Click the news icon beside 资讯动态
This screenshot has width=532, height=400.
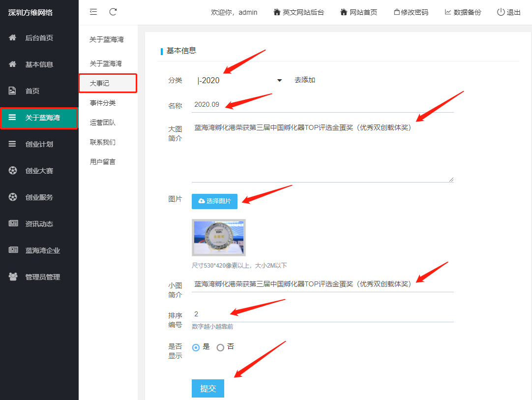coord(13,224)
